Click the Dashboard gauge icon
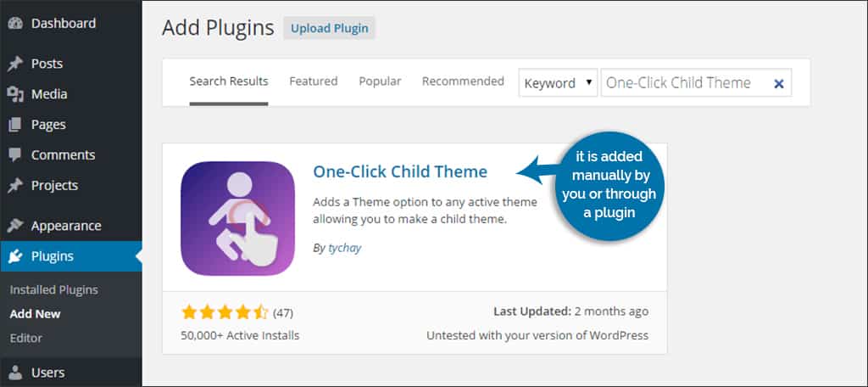Image resolution: width=868 pixels, height=387 pixels. (14, 24)
